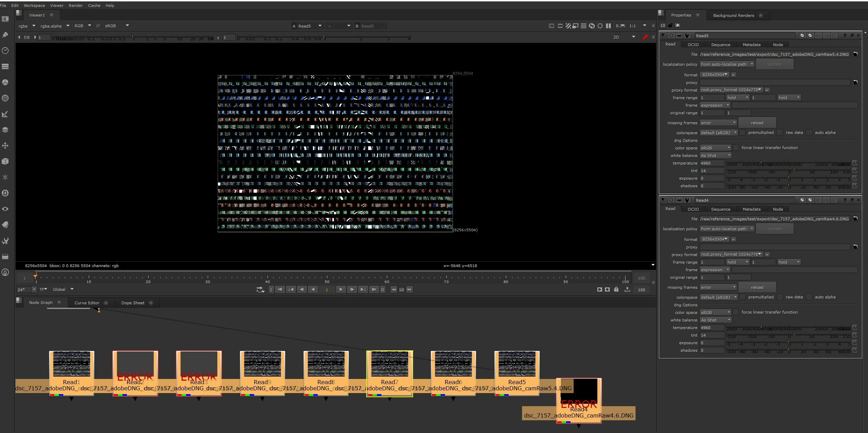Image resolution: width=868 pixels, height=433 pixels.
Task: Click the viewer refresh arrows icon
Action: click(592, 26)
